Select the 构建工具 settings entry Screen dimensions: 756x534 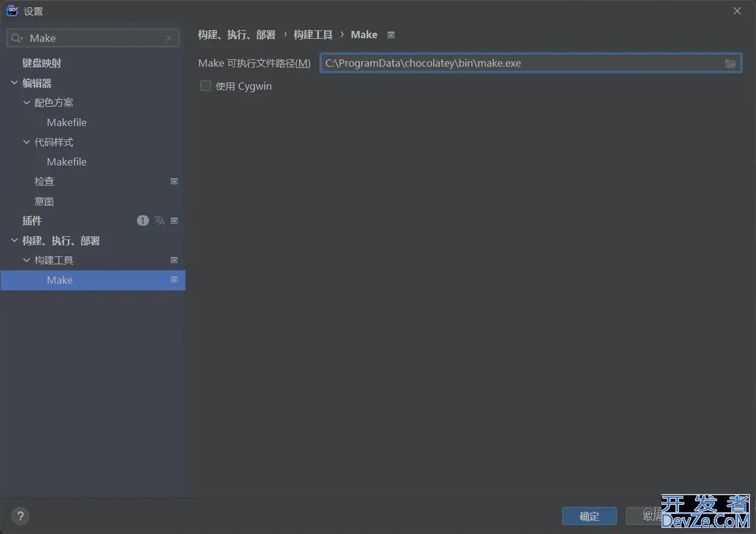click(54, 260)
